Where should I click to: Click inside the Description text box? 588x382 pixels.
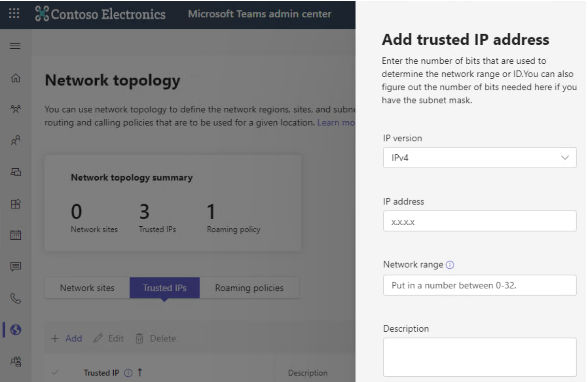(480, 357)
